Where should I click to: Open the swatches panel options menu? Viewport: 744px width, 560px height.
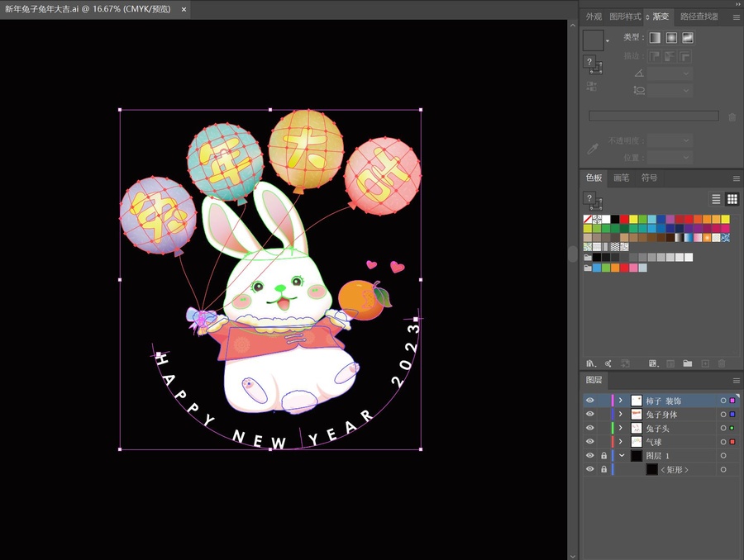pos(737,178)
